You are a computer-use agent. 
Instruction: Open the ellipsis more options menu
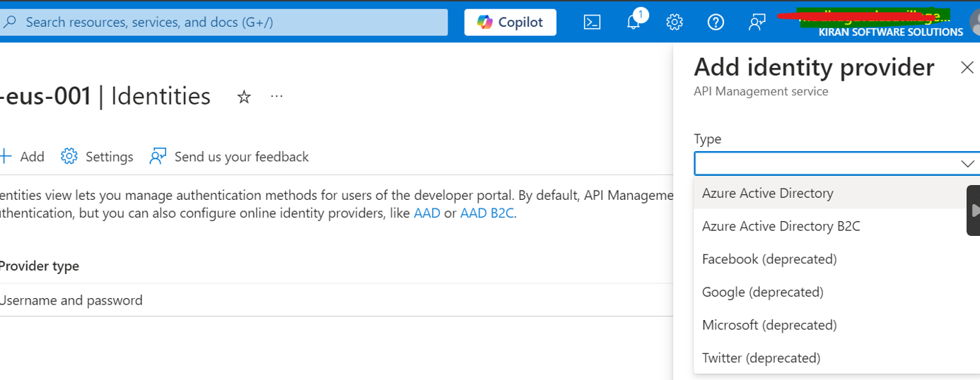pos(277,96)
